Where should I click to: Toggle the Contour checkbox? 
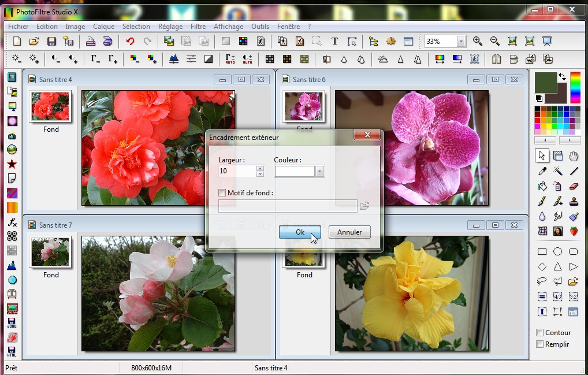[540, 333]
